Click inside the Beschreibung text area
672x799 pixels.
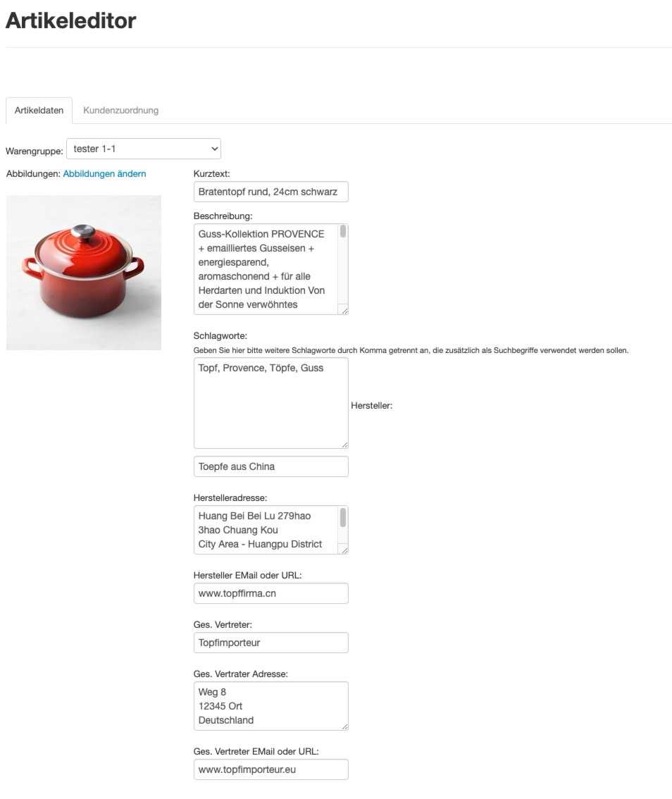tap(266, 269)
